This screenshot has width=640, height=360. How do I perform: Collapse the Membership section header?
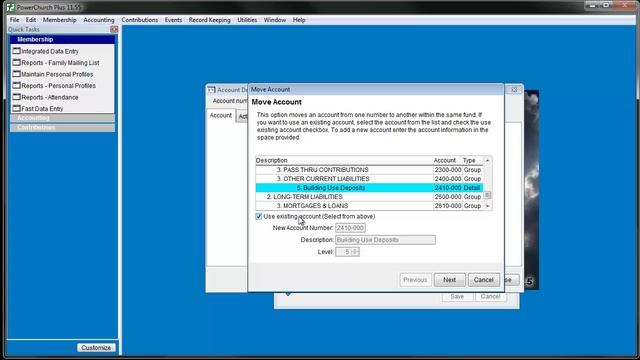[62, 40]
